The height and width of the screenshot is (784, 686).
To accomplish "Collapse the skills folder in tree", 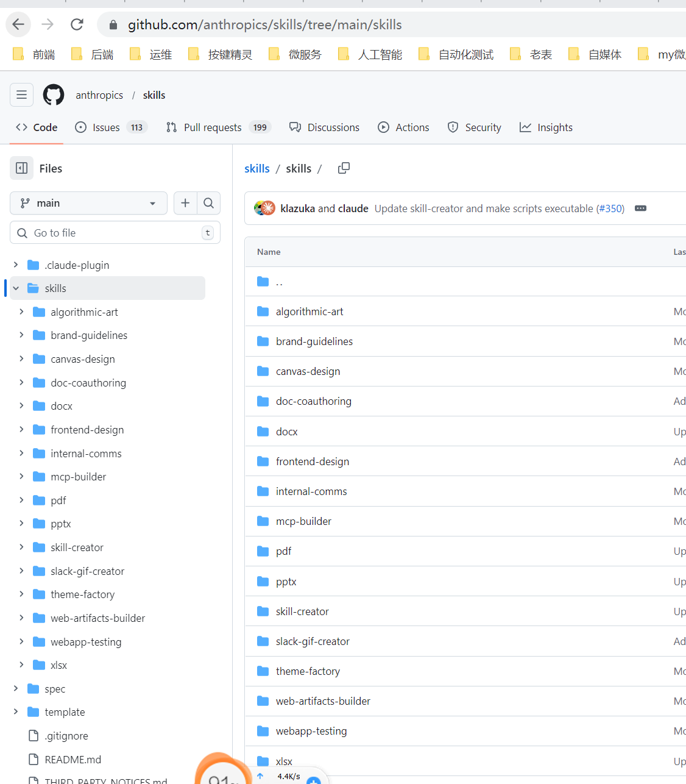I will tap(16, 288).
